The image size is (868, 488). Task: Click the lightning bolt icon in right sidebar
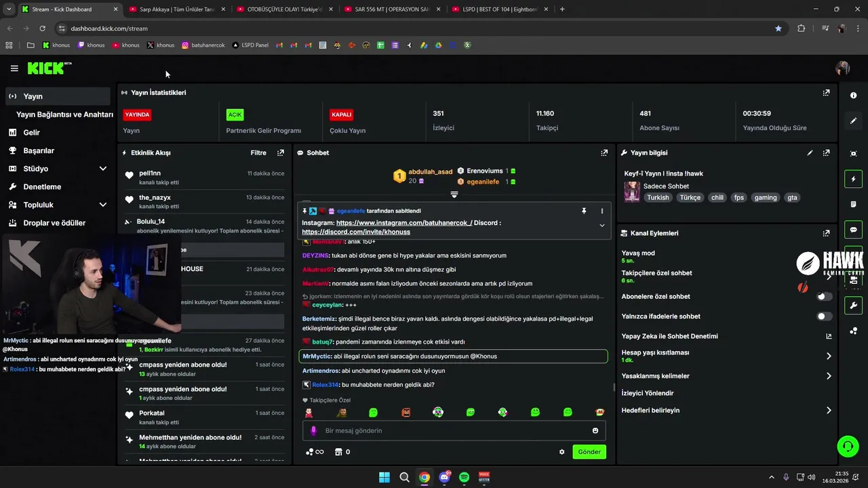[x=853, y=179]
